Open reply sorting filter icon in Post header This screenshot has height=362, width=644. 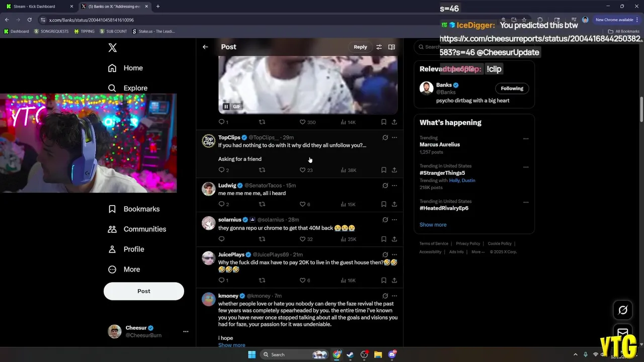379,47
